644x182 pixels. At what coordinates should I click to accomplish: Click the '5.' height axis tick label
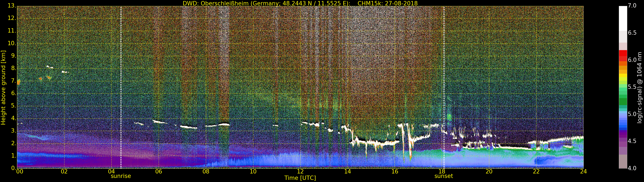[14, 106]
